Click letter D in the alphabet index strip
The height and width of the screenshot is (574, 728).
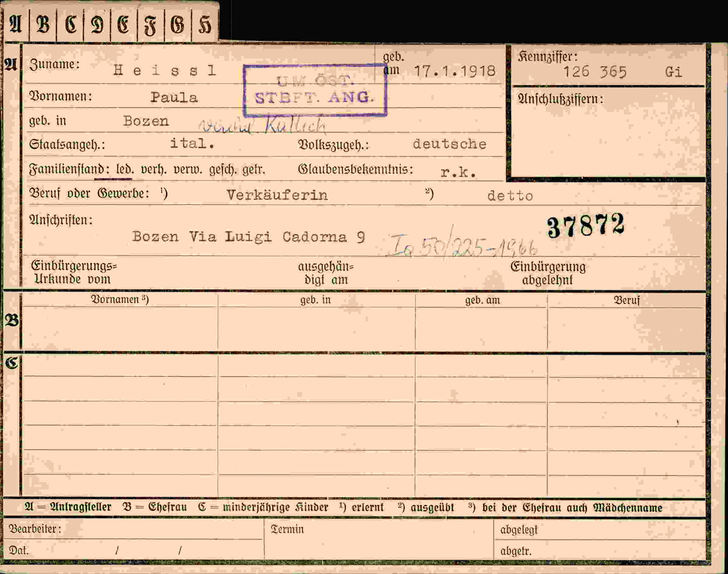tap(97, 25)
